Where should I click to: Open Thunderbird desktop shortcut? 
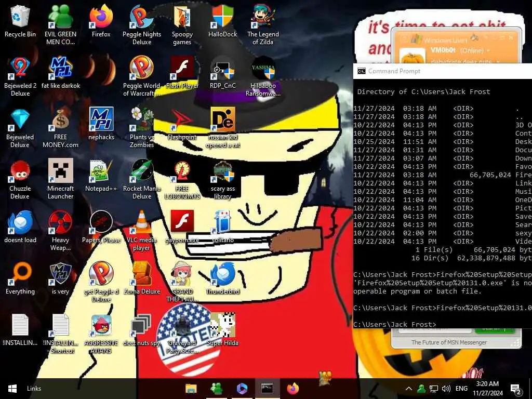point(222,278)
